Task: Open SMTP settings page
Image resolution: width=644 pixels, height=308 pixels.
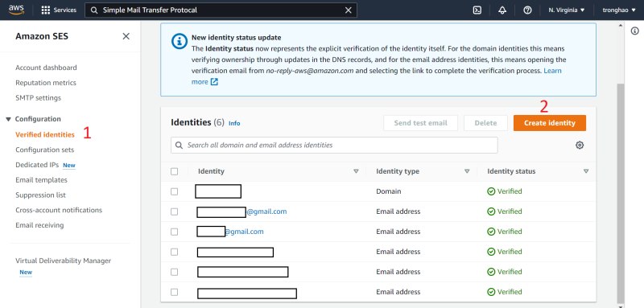Action: 38,98
